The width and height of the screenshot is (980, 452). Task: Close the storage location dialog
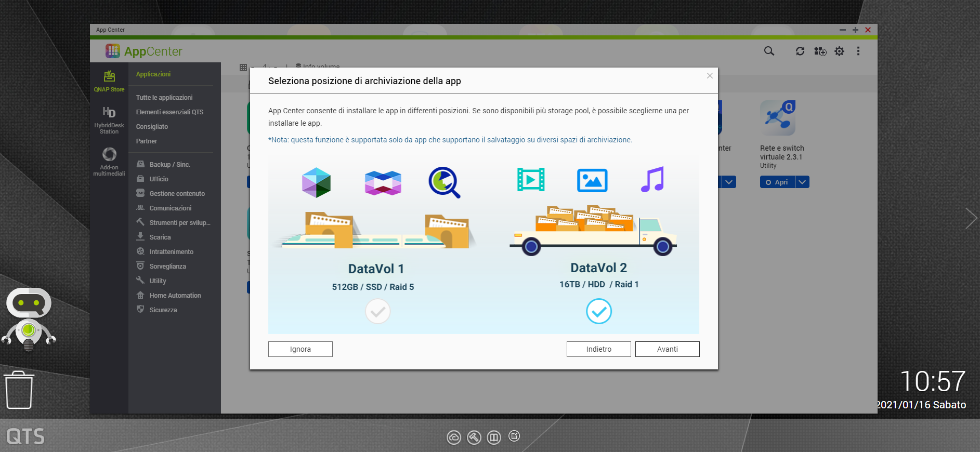tap(710, 76)
